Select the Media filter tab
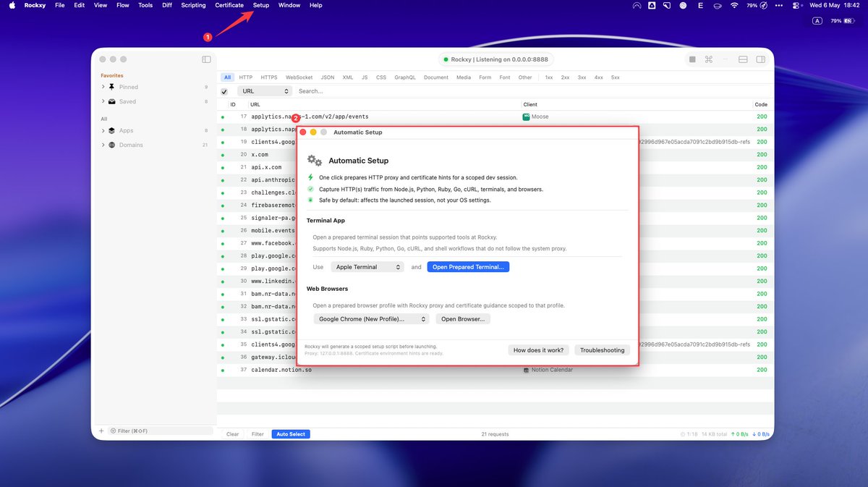Screen dimensions: 868x487 (x=464, y=77)
